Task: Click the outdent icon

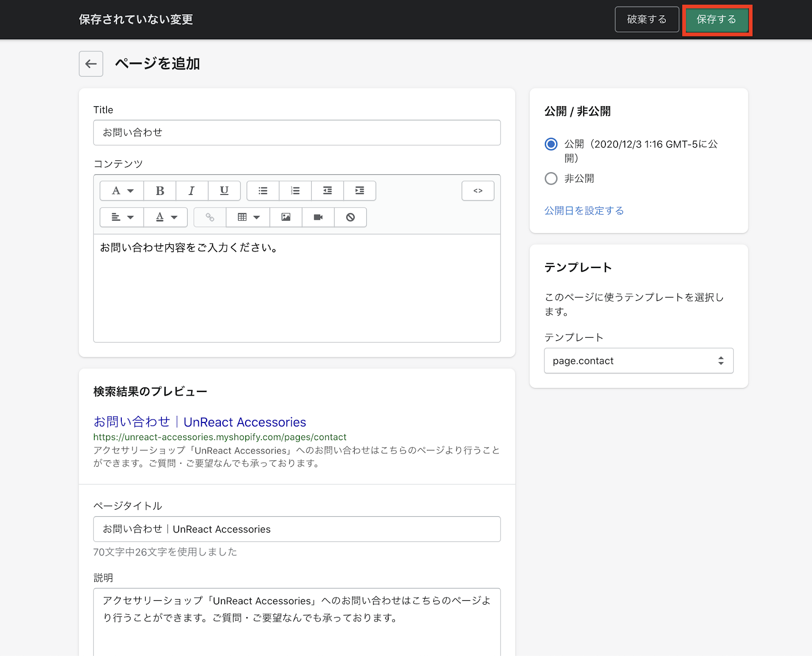Action: 327,191
